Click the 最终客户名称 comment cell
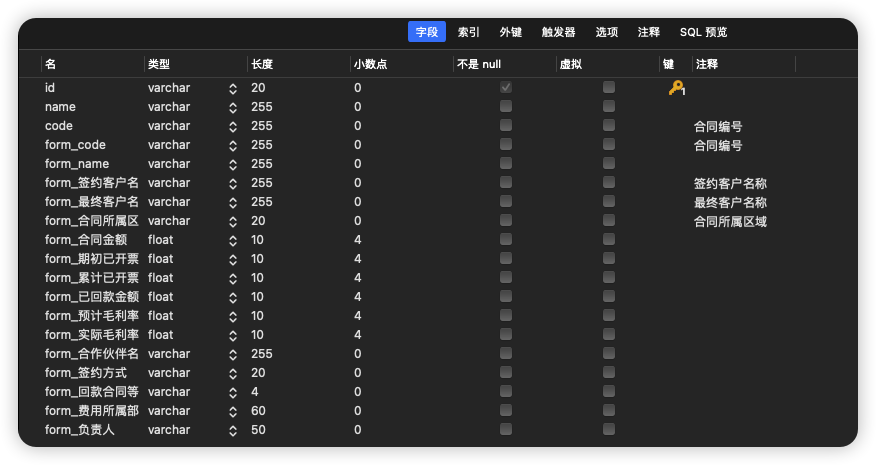 [730, 202]
